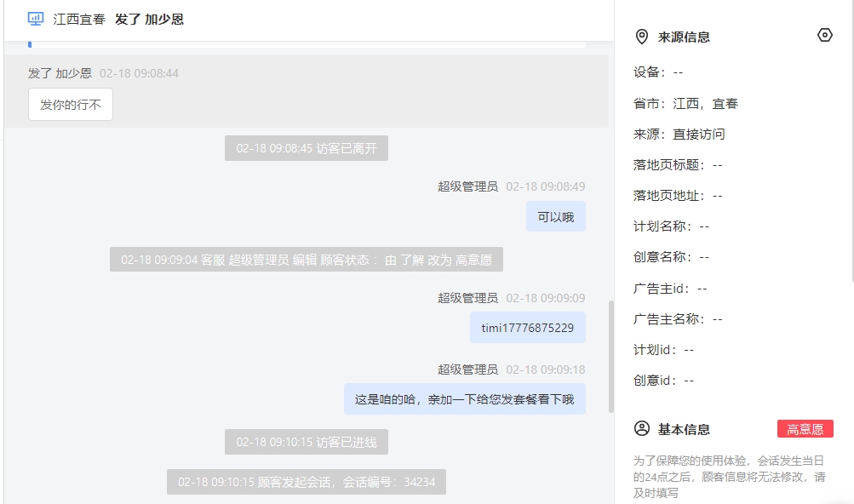Click the 创意名称 row
Screen dimensions: 854x504
[x=671, y=256]
